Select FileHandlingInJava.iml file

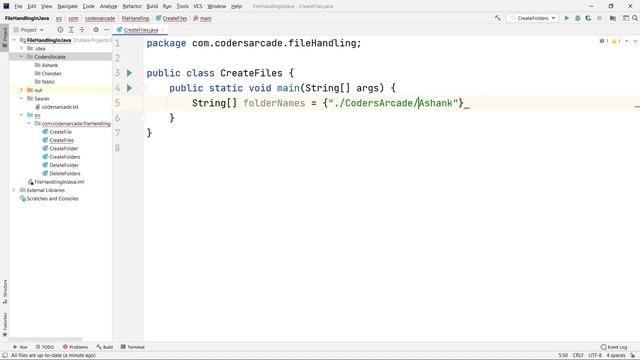59,182
